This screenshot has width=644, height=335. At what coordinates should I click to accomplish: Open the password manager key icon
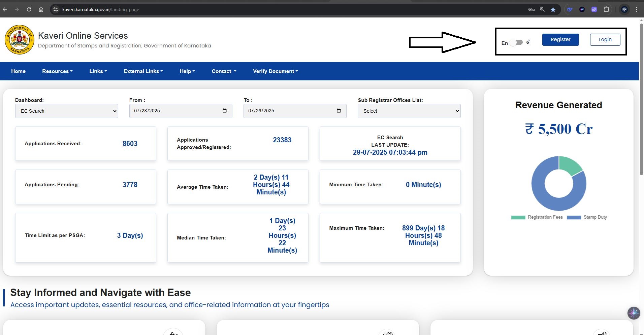click(x=532, y=9)
